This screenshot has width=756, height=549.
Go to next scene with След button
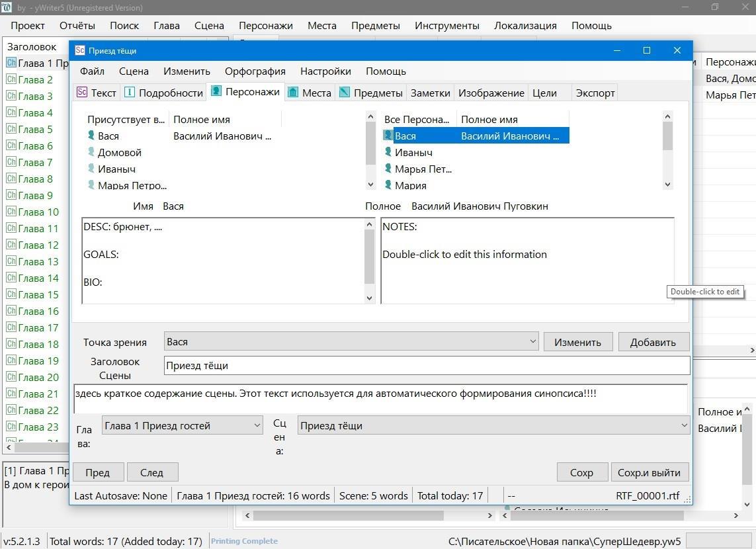tap(151, 472)
